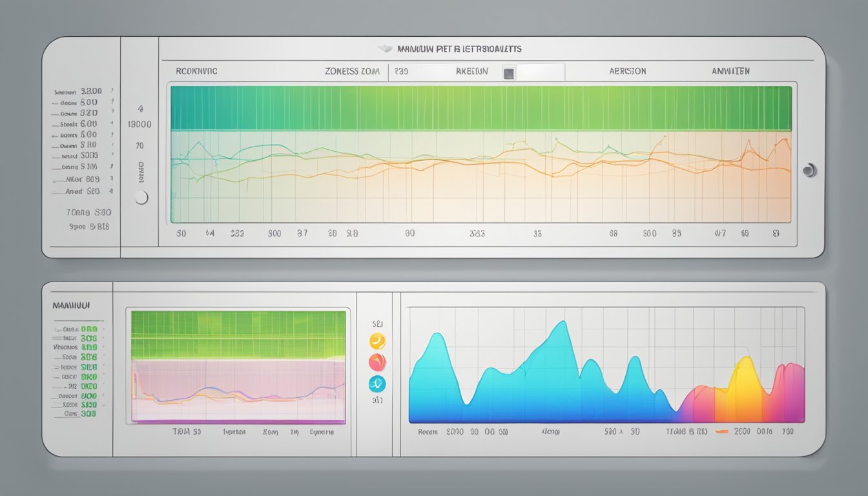Viewport: 868px width, 496px height.
Task: Click the blue circle icon in lower panel
Action: 377,384
